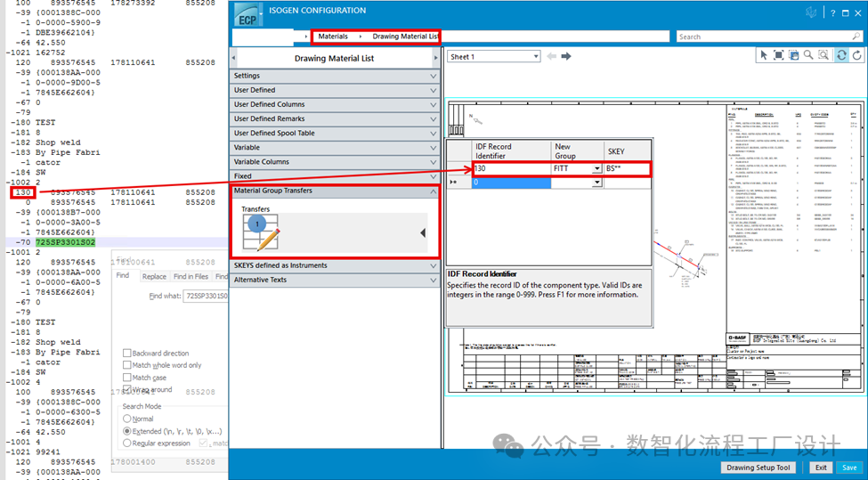Expand the Fixed section
The height and width of the screenshot is (480, 868).
pos(335,176)
